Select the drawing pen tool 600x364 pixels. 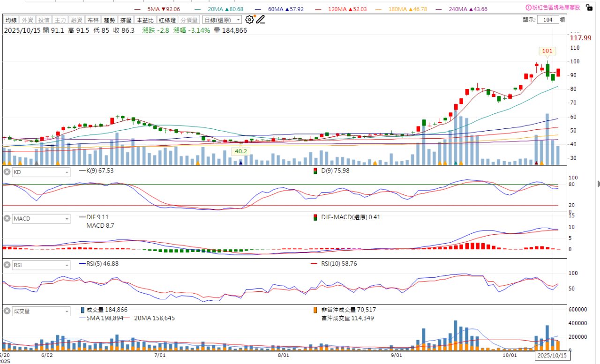pos(261,20)
